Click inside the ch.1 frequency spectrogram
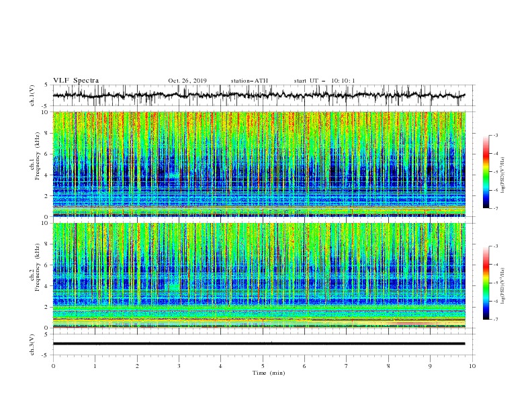Viewport: 532px width, 411px height. (259, 164)
